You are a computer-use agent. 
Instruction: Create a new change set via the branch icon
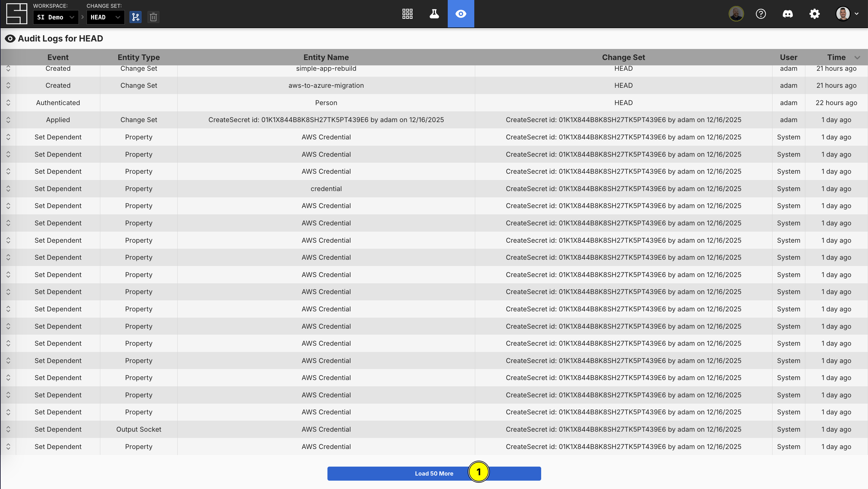(136, 17)
